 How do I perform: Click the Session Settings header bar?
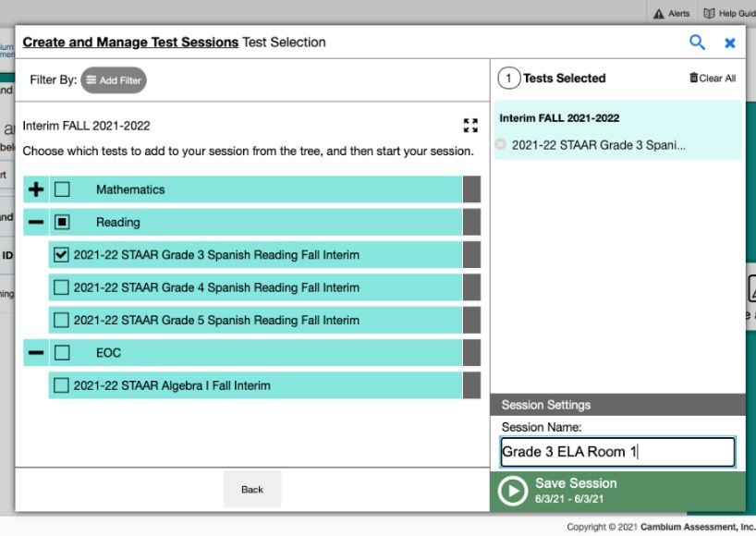click(617, 405)
